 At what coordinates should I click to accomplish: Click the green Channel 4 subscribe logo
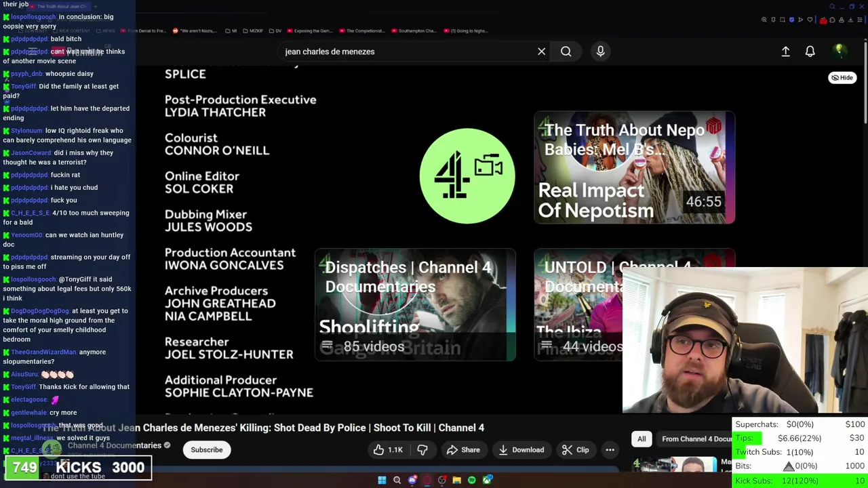467,176
